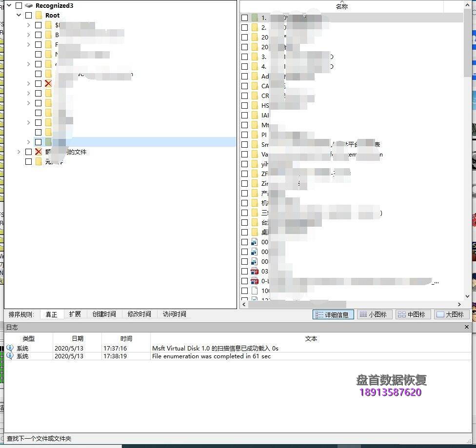This screenshot has width=476, height=448.
Task: Click the blank document icon of the '10' file
Action: click(255, 291)
